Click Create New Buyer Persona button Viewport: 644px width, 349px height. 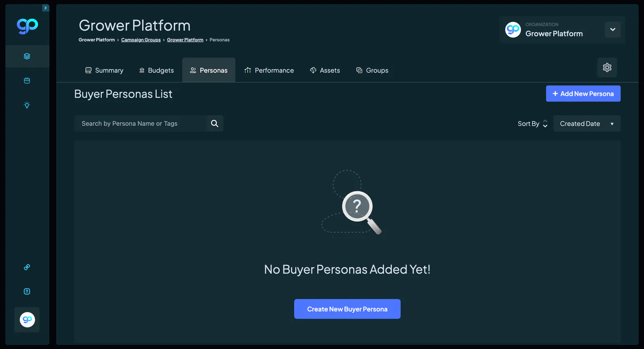pyautogui.click(x=347, y=309)
